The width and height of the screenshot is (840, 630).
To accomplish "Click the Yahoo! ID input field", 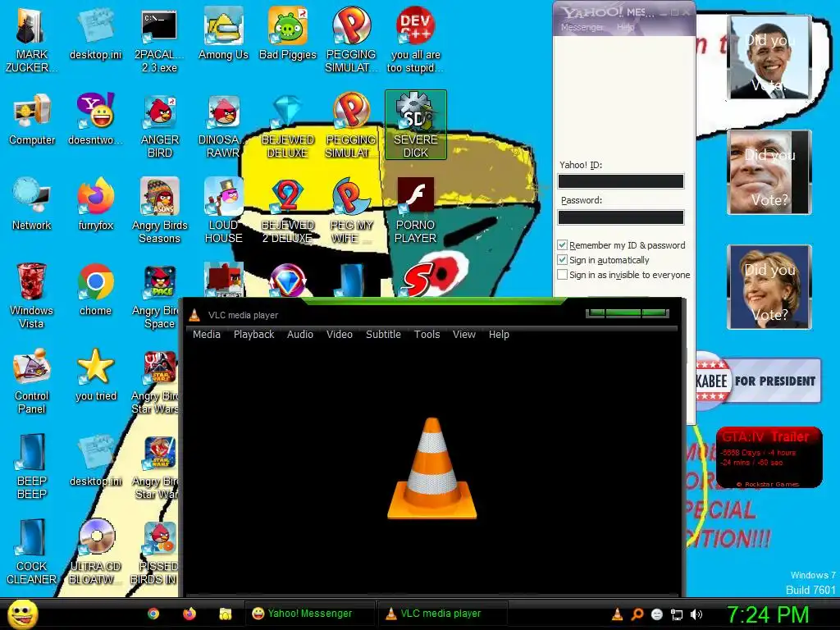I will [621, 181].
